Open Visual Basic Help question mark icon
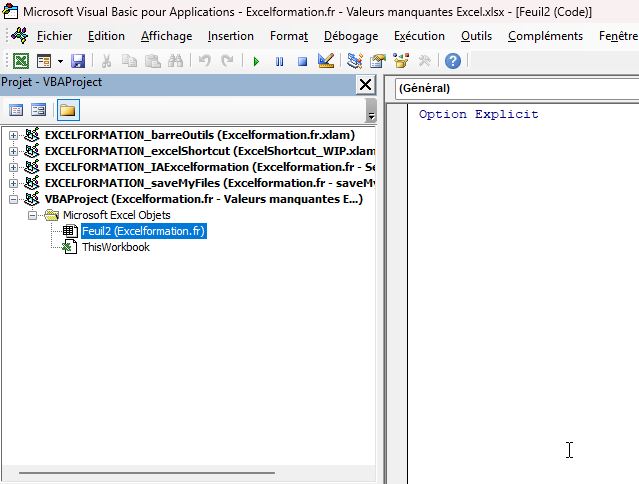 [x=453, y=62]
